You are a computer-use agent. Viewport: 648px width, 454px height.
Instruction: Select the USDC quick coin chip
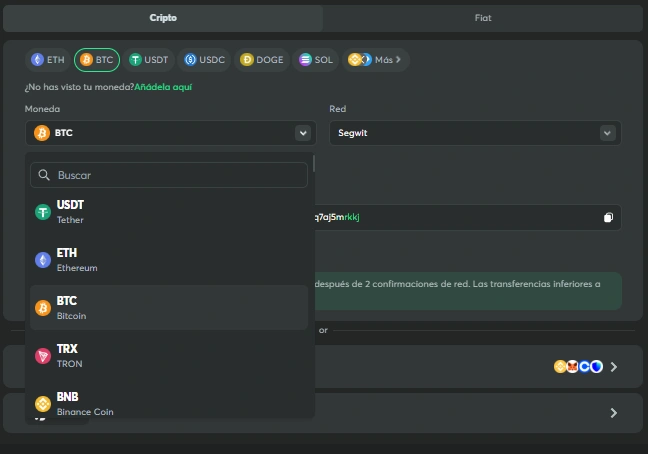[x=204, y=60]
